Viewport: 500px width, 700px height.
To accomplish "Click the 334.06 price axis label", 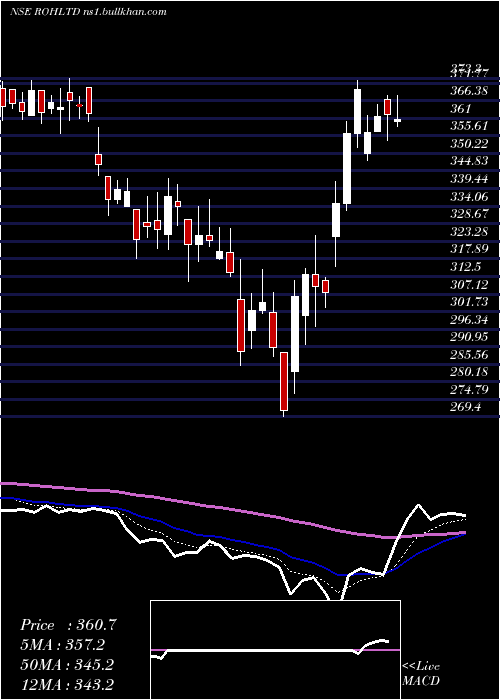I will tap(470, 196).
